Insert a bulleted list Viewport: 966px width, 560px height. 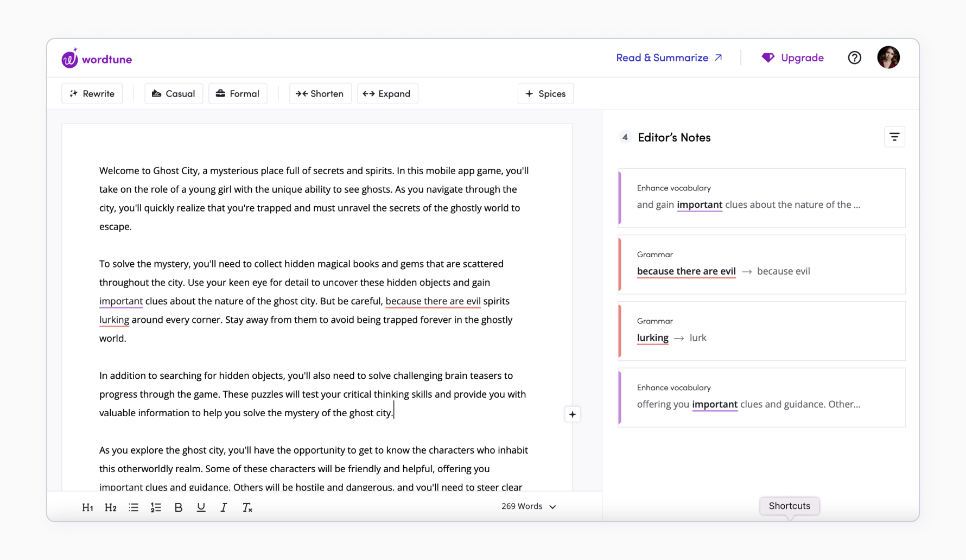(x=134, y=507)
